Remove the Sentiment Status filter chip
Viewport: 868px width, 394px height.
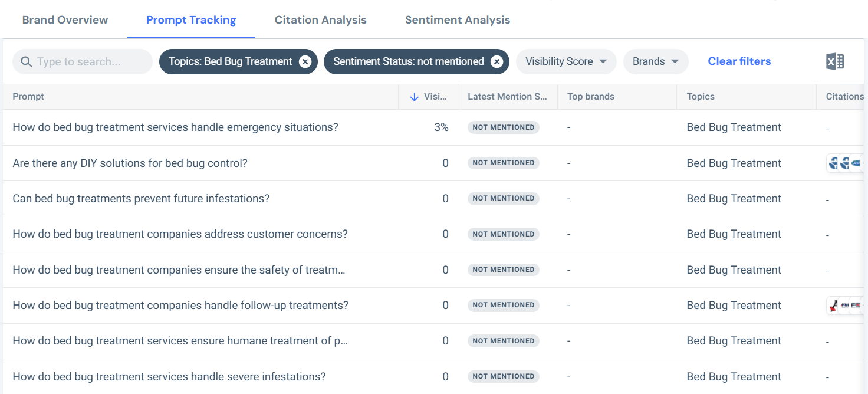pyautogui.click(x=497, y=62)
